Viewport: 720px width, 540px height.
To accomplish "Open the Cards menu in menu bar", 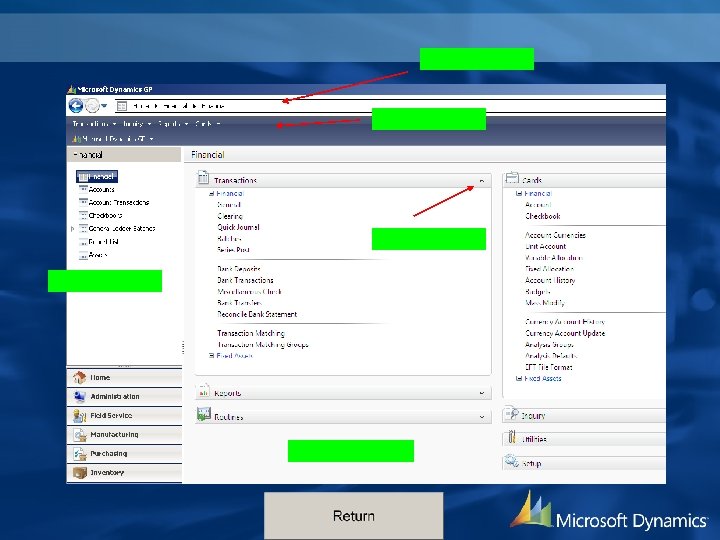I will pyautogui.click(x=208, y=124).
